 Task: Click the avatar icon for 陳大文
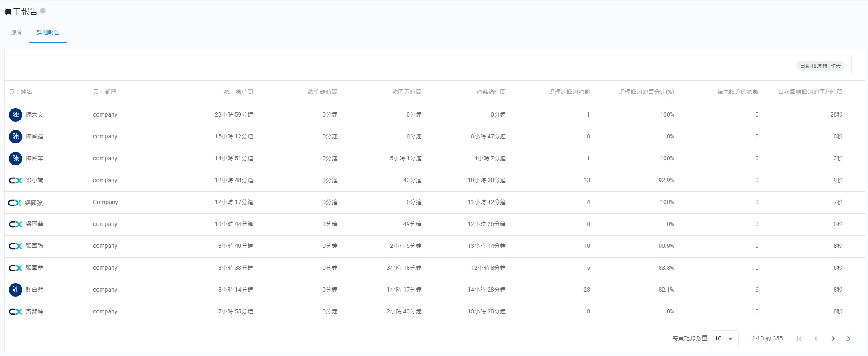(x=16, y=114)
